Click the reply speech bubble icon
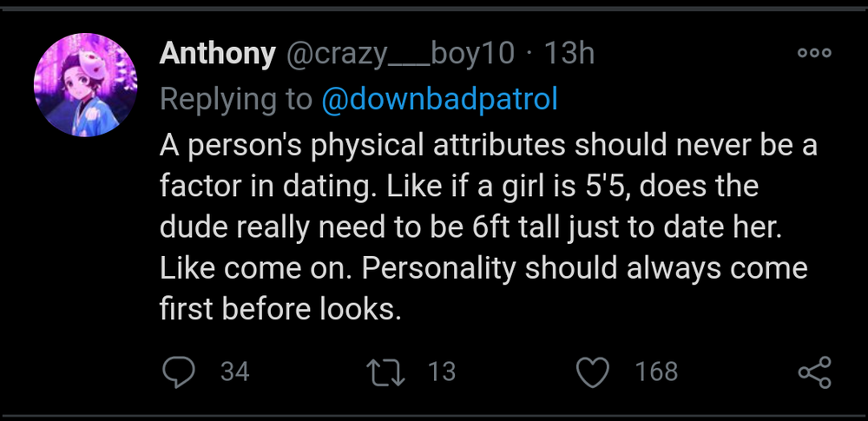 point(179,372)
